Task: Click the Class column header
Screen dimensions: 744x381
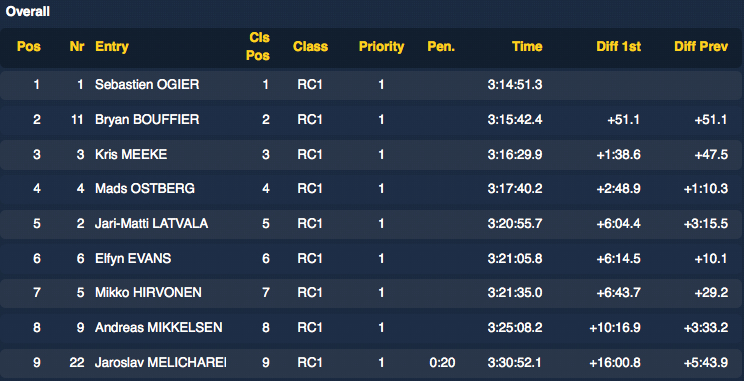Action: click(310, 46)
